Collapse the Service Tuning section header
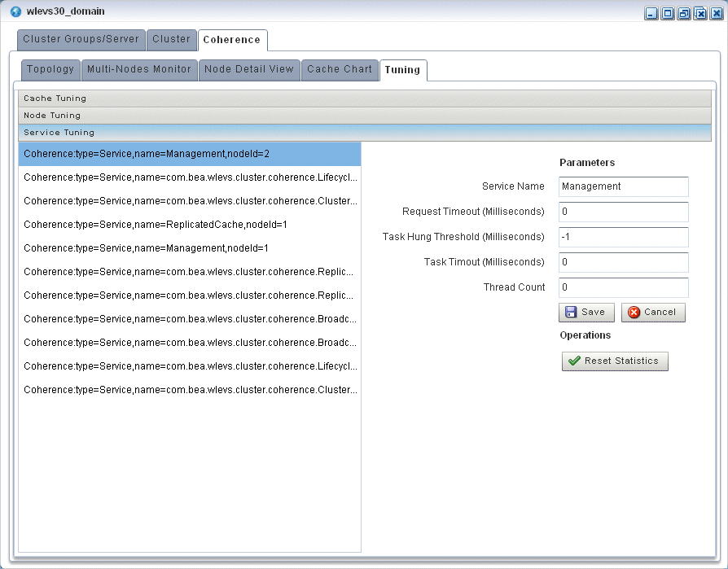The image size is (728, 569). [x=364, y=133]
